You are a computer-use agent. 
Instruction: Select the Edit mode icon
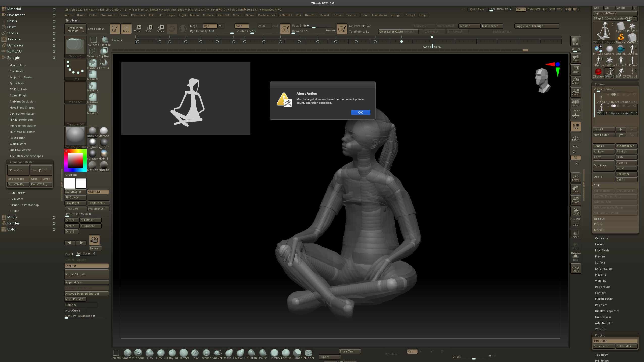tap(114, 29)
